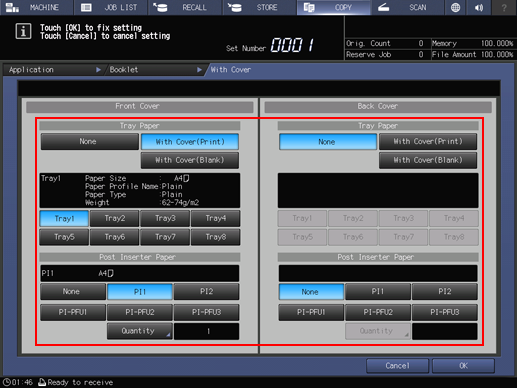Image resolution: width=517 pixels, height=388 pixels.
Task: Switch to the RECALL tab
Action: pos(185,7)
